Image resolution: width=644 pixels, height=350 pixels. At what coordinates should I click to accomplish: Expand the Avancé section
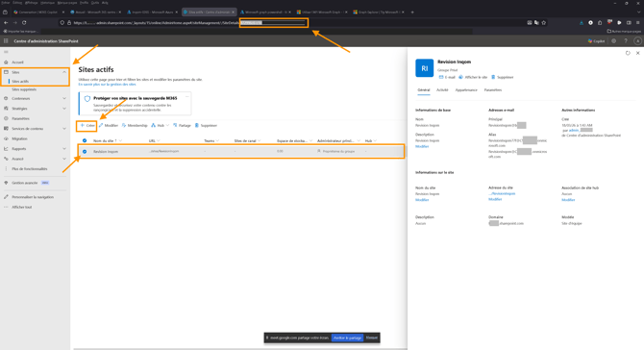pos(64,159)
